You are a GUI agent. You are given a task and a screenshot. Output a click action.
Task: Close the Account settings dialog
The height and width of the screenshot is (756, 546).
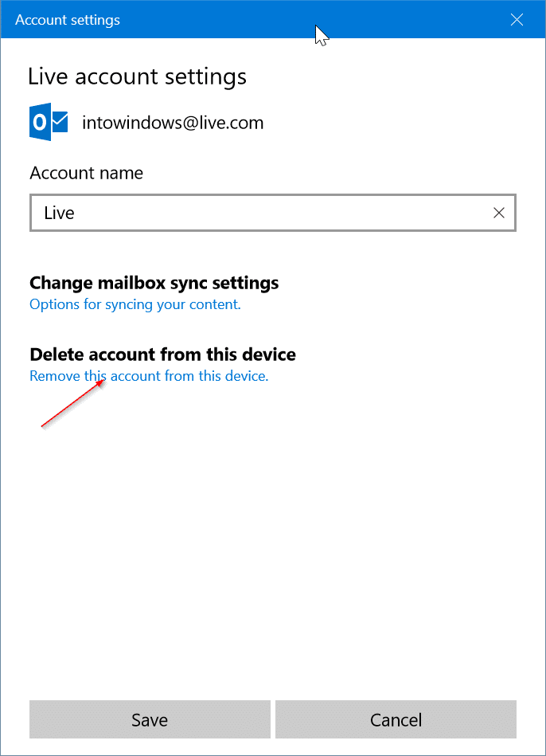click(x=517, y=20)
